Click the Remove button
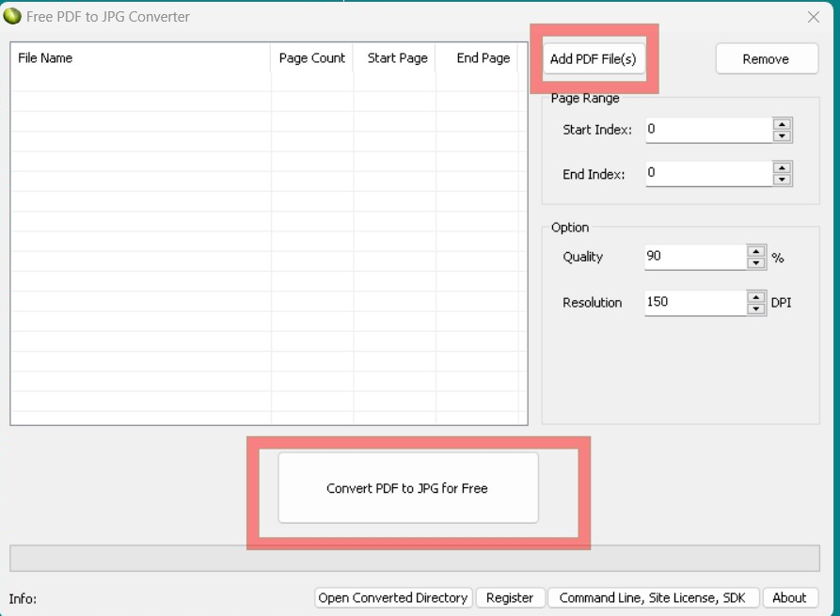Viewport: 840px width, 616px height. [767, 59]
